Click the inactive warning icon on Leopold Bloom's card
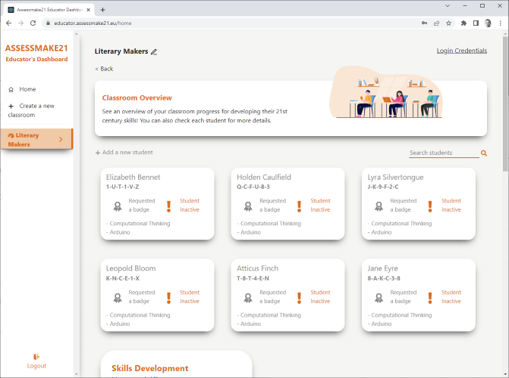The width and height of the screenshot is (509, 378). click(169, 298)
